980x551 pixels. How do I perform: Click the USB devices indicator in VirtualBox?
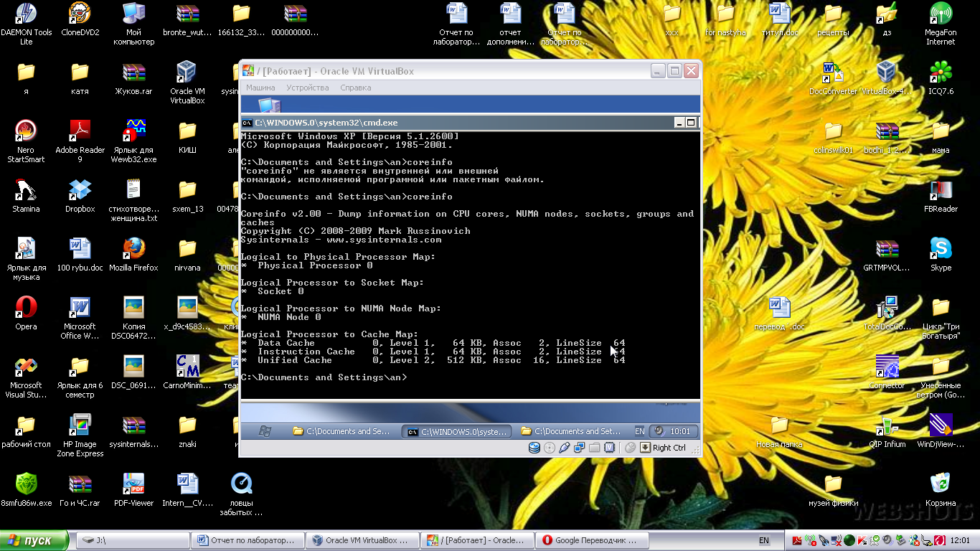(x=565, y=448)
